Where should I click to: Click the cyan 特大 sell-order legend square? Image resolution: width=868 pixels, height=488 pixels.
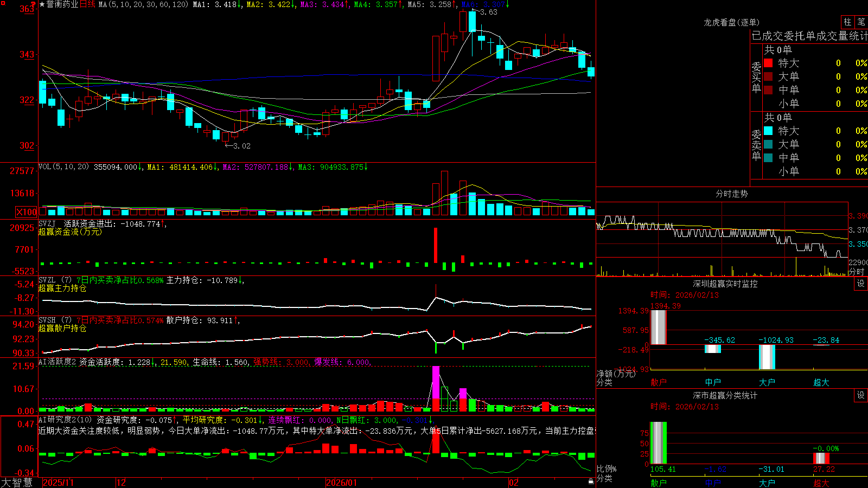pos(768,131)
